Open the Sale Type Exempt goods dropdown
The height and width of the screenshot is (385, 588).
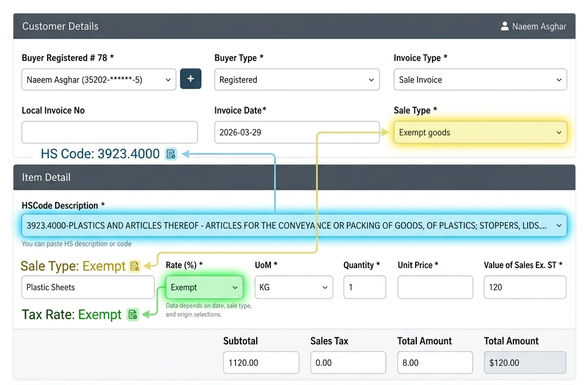(480, 133)
